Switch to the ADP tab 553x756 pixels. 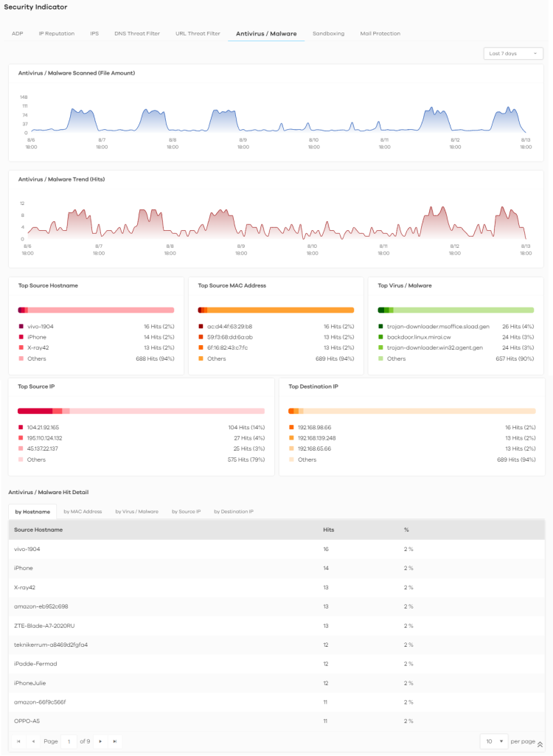[17, 33]
